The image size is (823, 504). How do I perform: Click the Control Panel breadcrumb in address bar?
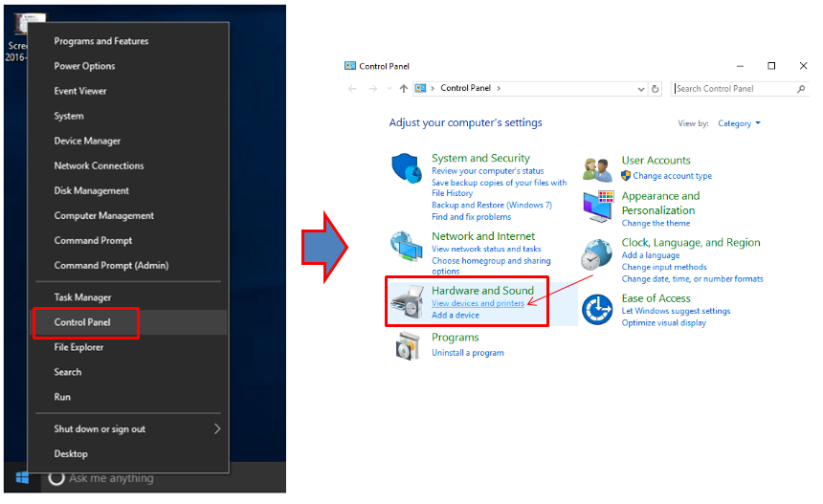tap(465, 88)
